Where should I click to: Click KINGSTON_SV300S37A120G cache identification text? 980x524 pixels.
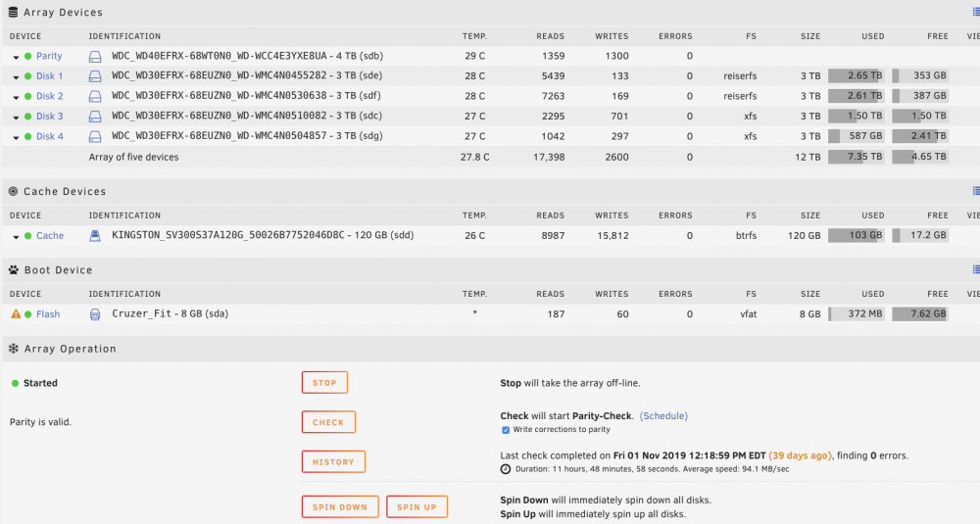(x=263, y=235)
